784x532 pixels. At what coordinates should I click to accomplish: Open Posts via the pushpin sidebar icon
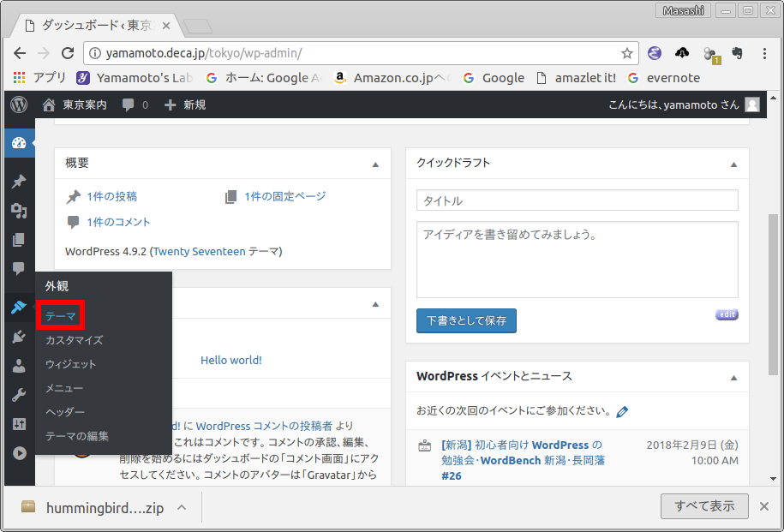[x=18, y=182]
